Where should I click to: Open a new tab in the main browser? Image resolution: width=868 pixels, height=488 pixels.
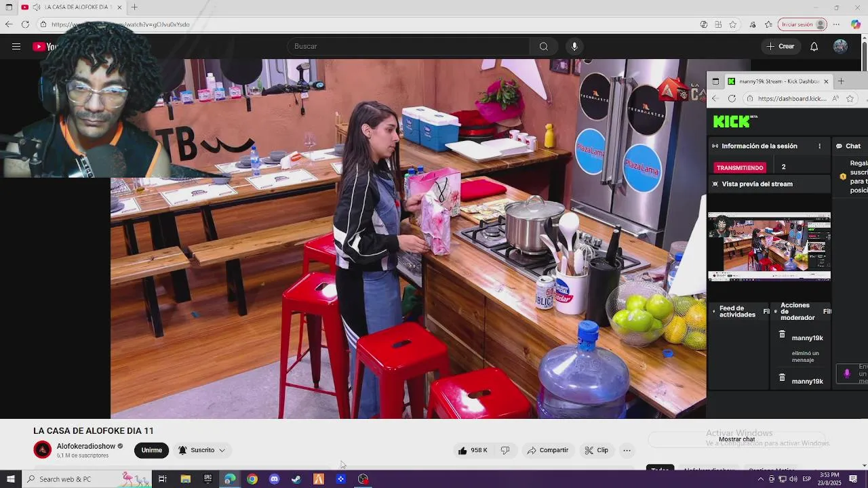tap(134, 7)
